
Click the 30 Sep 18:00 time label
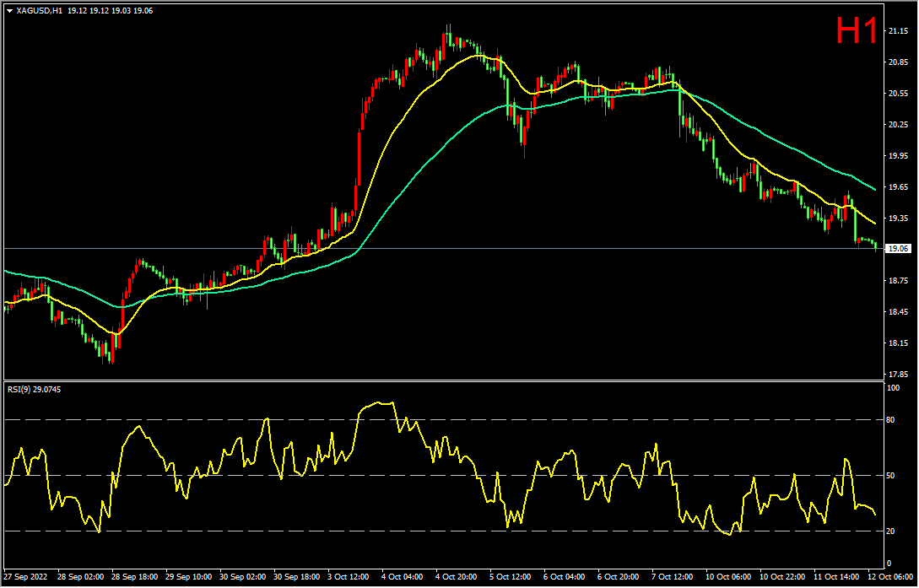[298, 577]
